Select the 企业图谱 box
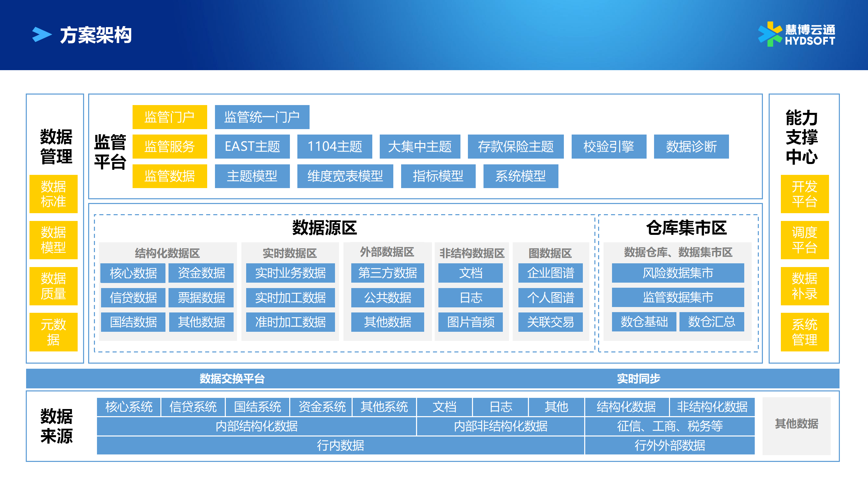 click(x=550, y=273)
